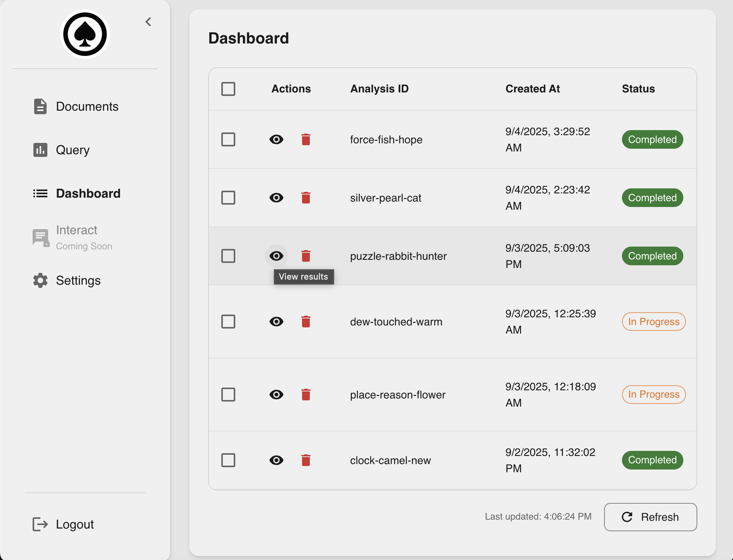Open the eye icon for dew-touched-warm

click(x=276, y=321)
